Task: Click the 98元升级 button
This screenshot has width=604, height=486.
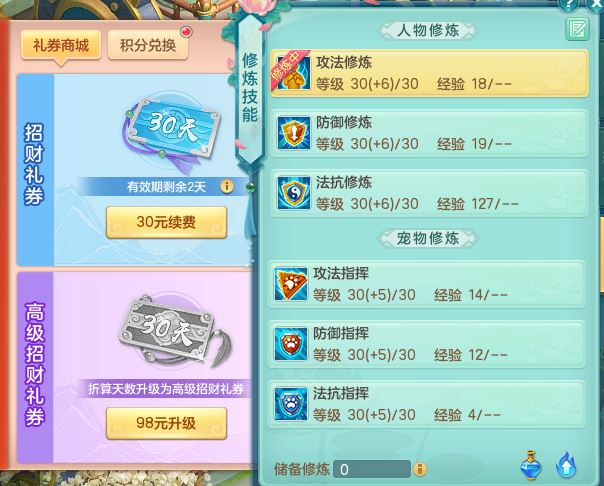Action: pyautogui.click(x=166, y=423)
